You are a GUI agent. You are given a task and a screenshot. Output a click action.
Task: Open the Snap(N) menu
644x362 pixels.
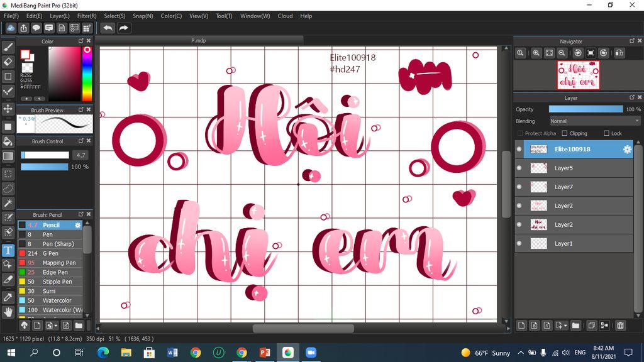[143, 16]
